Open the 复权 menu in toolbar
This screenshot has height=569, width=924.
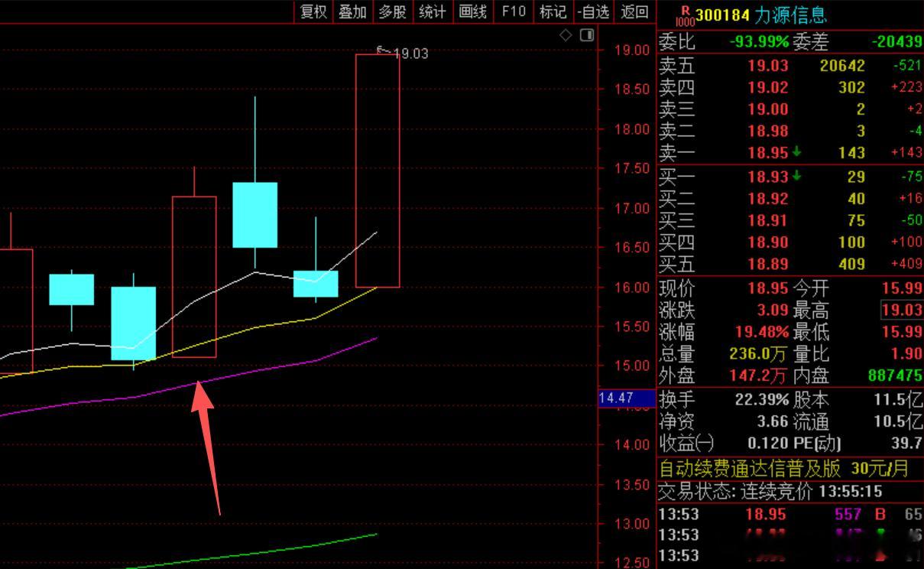pos(313,11)
